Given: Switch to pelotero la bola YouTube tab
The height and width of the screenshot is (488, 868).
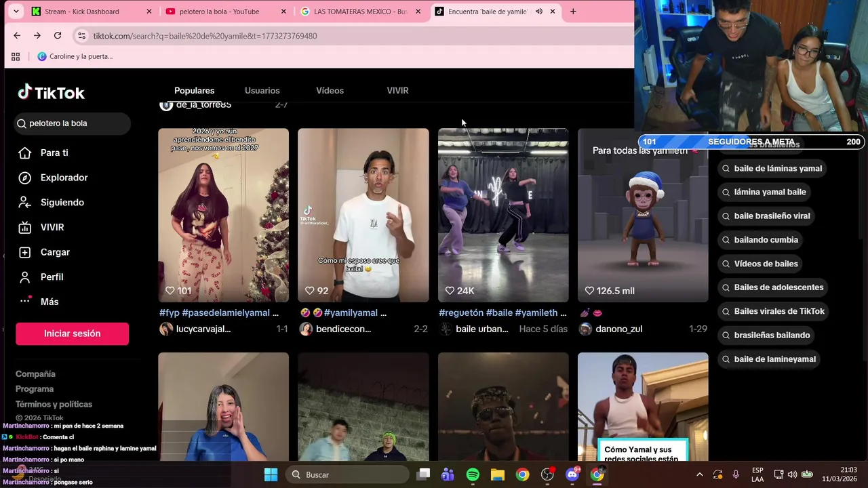Looking at the screenshot, I should [x=220, y=12].
